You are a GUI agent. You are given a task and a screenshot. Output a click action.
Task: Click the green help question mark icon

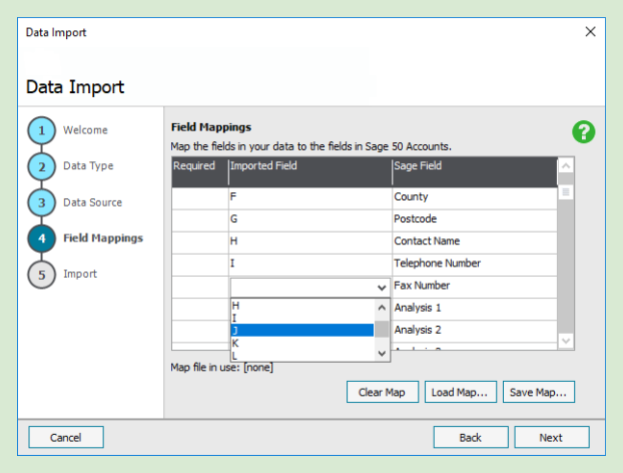[x=584, y=132]
